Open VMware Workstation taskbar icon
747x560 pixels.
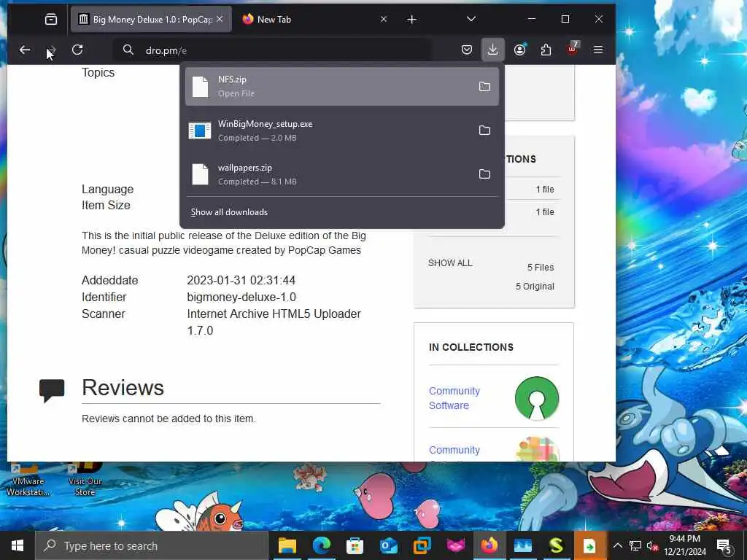(x=422, y=545)
